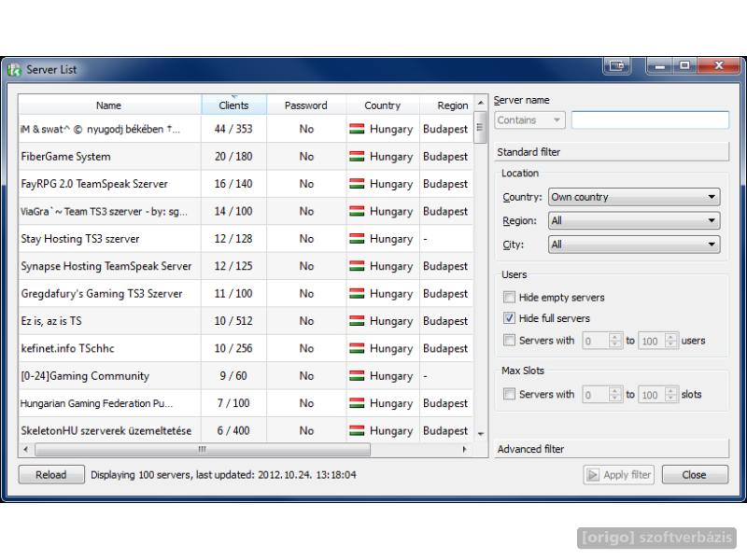This screenshot has height=560, width=747.
Task: Click in the Server name text field
Action: tap(650, 120)
